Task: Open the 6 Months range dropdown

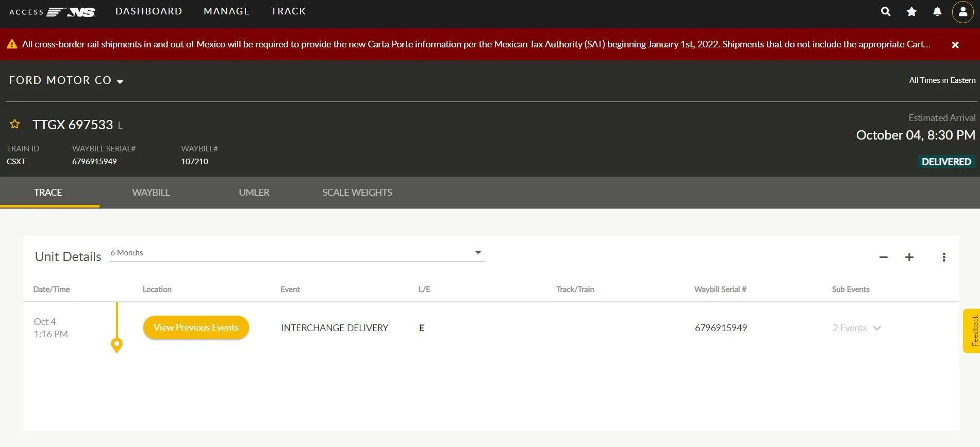Action: 297,253
